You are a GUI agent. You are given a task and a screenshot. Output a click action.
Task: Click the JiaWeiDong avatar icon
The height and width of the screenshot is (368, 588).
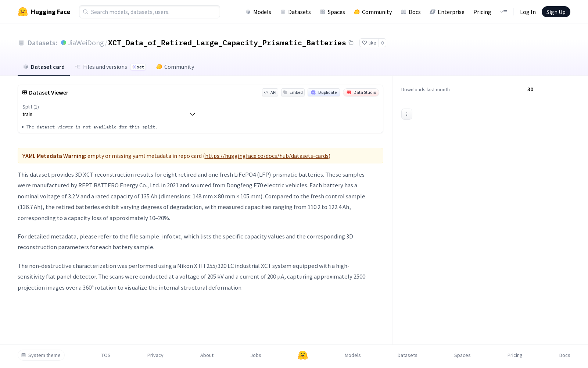point(64,43)
